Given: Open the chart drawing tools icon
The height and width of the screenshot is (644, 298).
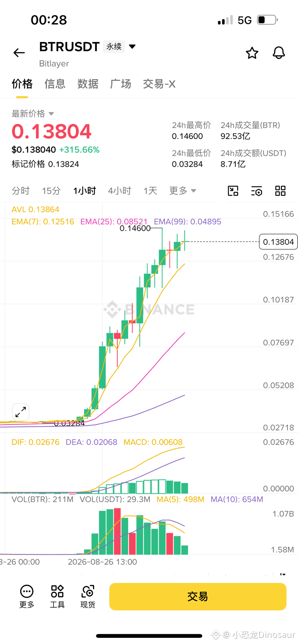Looking at the screenshot, I should click(233, 191).
